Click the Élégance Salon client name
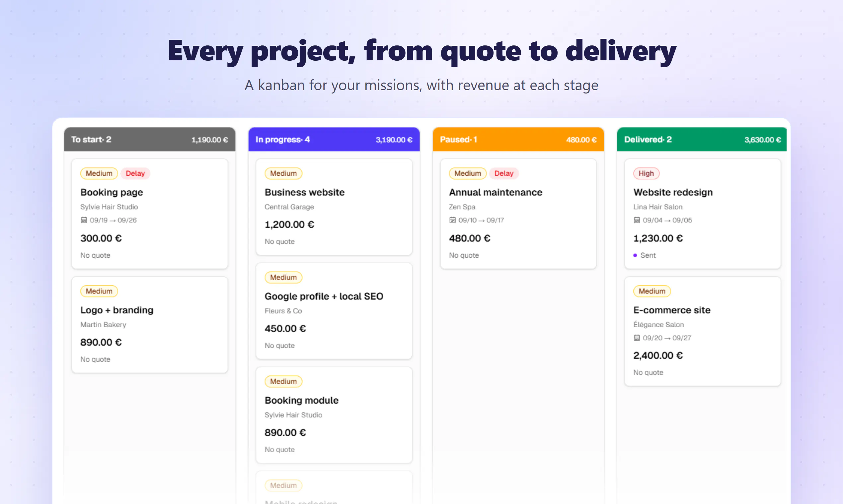The image size is (843, 504). click(658, 325)
